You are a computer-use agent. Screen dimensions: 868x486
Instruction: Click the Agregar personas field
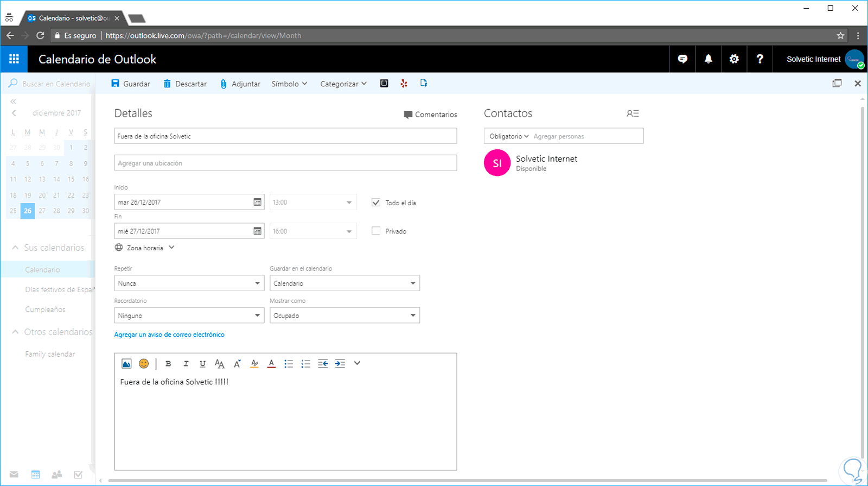(x=586, y=136)
